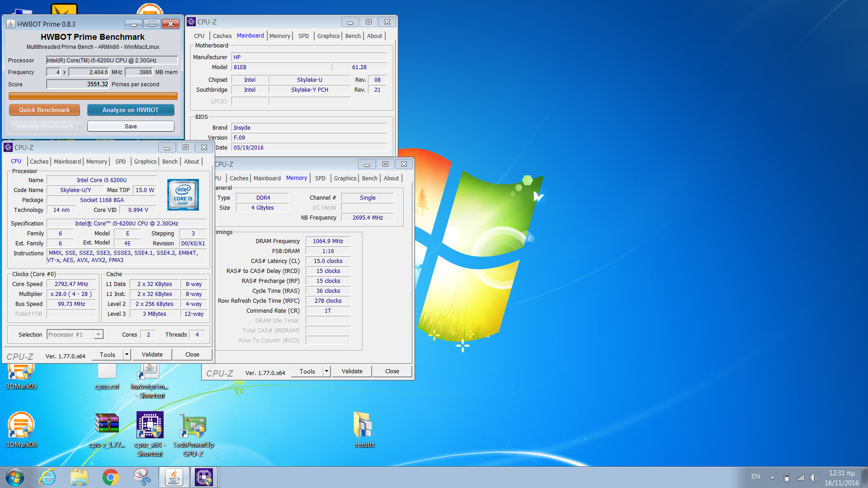Launch TechPowerUp GPU-Z desktop icon
This screenshot has height=488, width=868.
pyautogui.click(x=193, y=435)
